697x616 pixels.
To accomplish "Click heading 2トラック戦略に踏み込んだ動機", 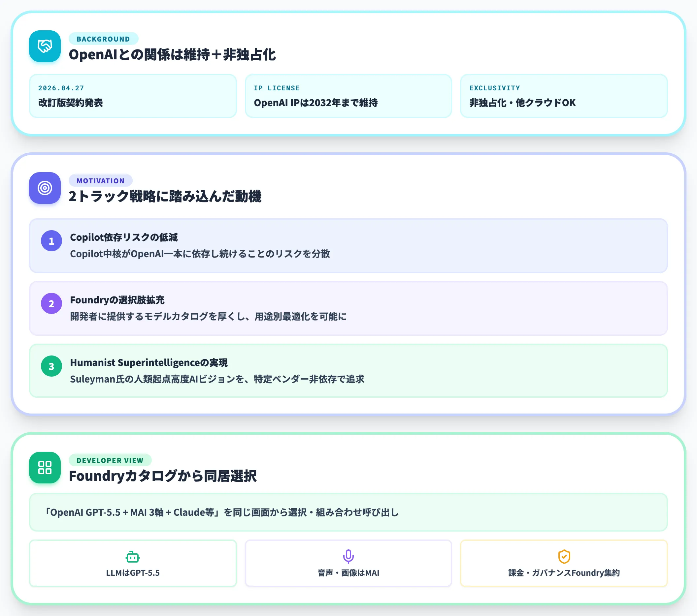I will (x=165, y=196).
